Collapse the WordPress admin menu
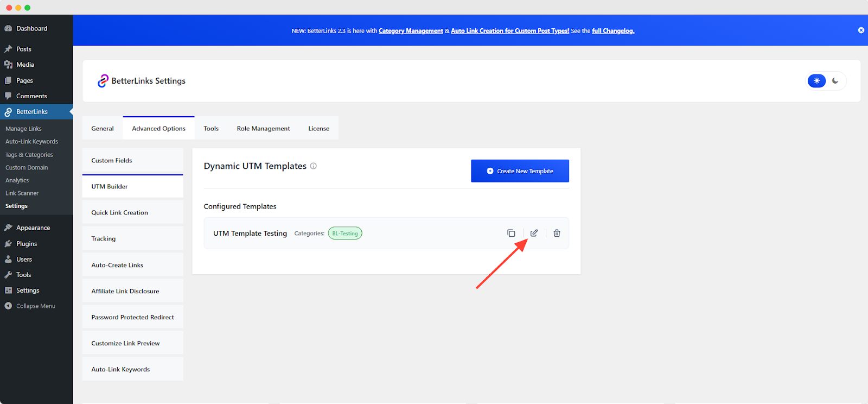 click(36, 306)
